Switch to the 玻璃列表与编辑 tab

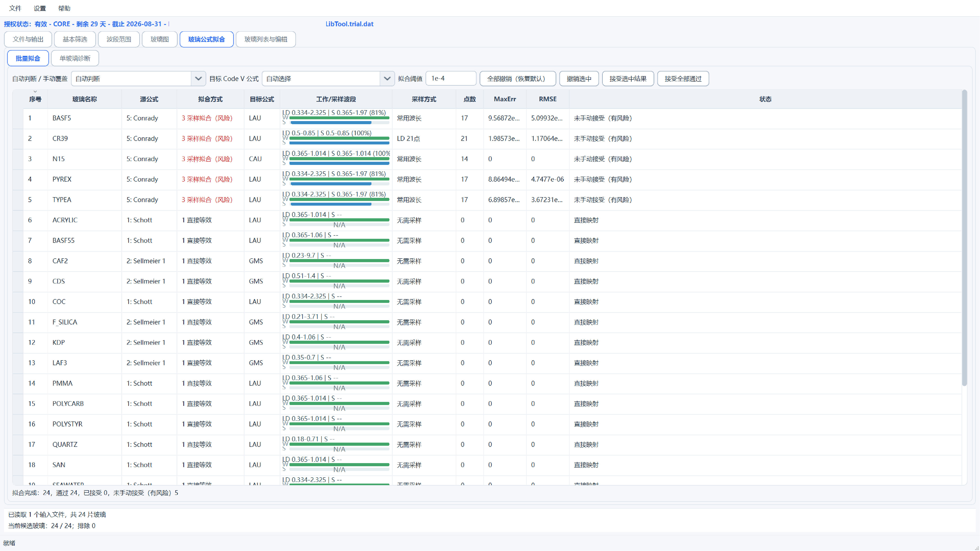coord(266,39)
